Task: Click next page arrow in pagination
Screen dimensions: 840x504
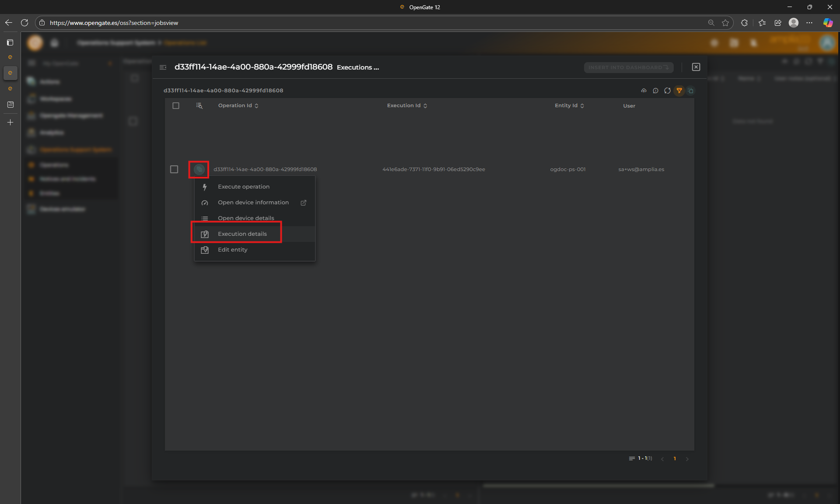Action: click(x=687, y=459)
